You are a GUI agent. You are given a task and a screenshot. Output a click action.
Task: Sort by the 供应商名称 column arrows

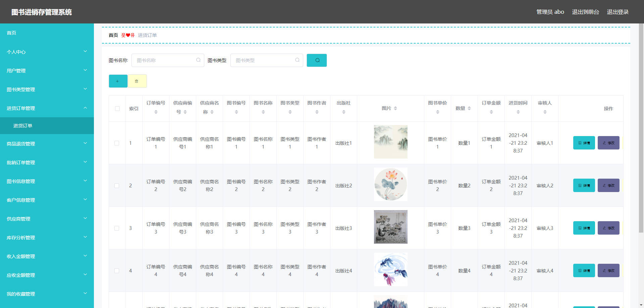pyautogui.click(x=212, y=112)
